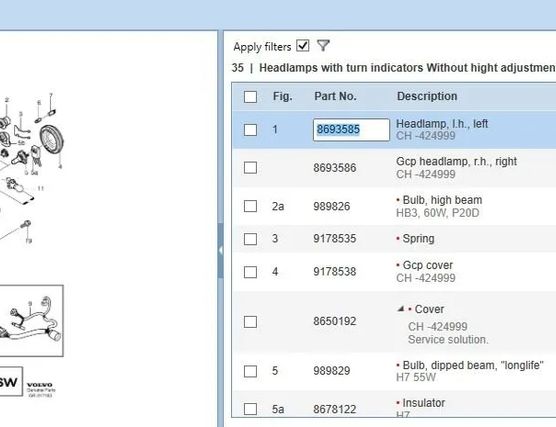Select the checkbox for Bulb, high beam
This screenshot has width=556, height=427.
pyautogui.click(x=250, y=206)
